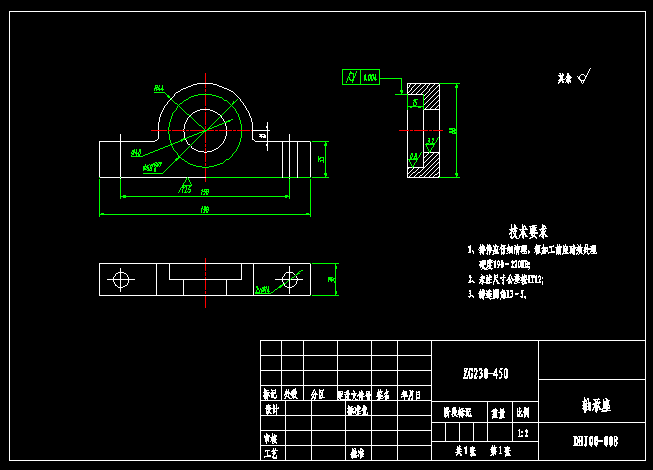
Task: Click the 88 height dimension on section view
Action: pos(453,131)
